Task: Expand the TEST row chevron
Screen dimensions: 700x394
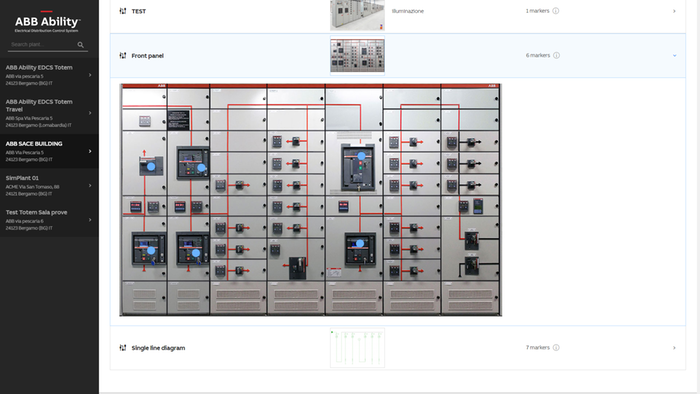Action: [x=674, y=11]
